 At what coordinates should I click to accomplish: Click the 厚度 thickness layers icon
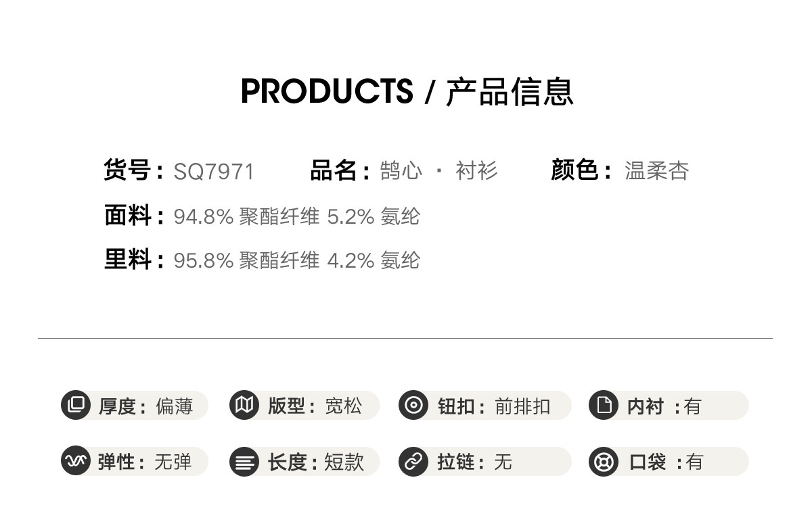76,406
